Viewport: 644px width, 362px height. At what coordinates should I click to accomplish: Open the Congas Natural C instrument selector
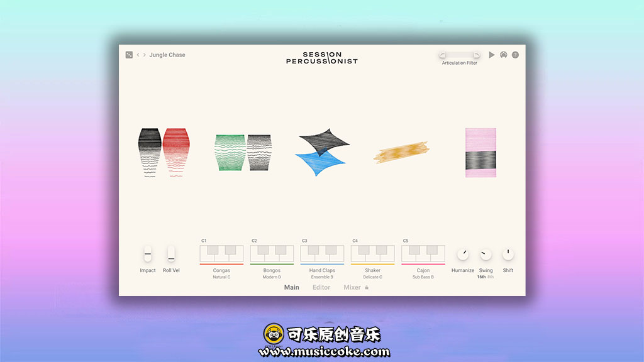(221, 273)
